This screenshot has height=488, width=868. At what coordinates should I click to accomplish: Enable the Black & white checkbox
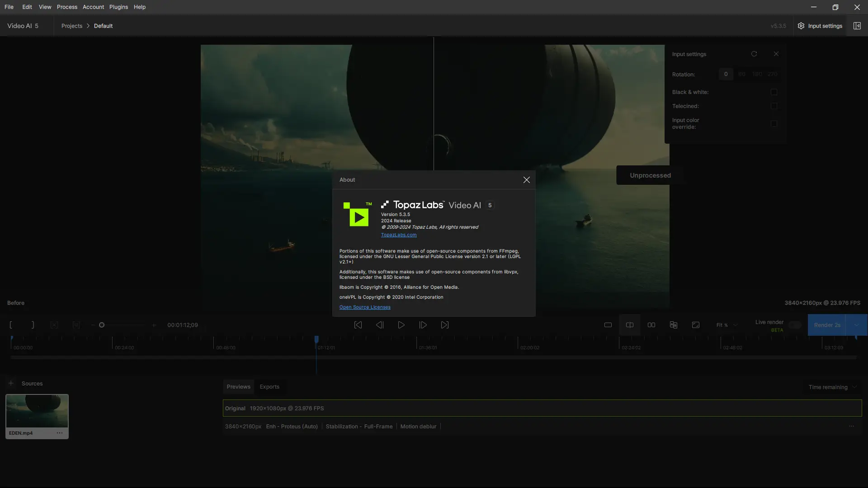click(x=774, y=92)
